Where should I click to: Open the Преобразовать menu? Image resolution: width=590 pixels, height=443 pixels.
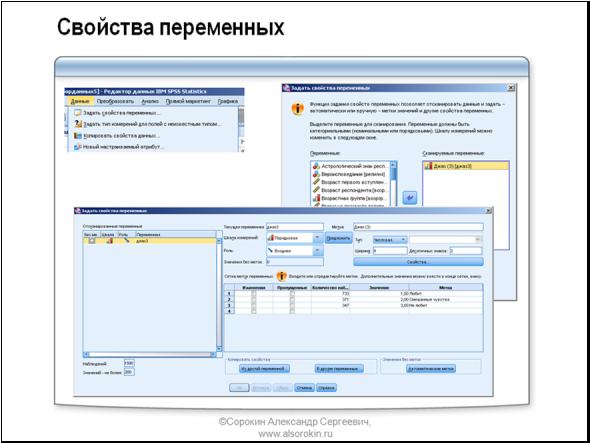pyautogui.click(x=115, y=101)
